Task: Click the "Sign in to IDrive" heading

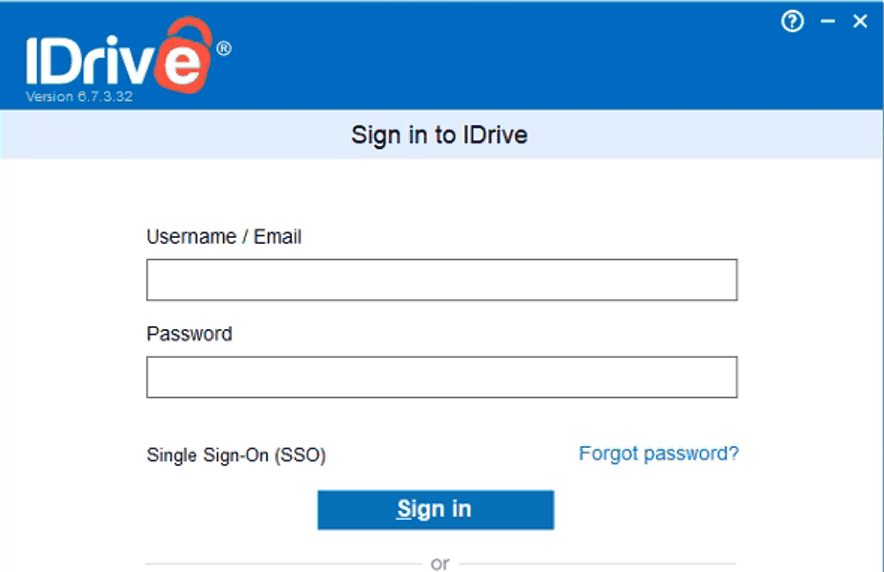Action: tap(439, 135)
